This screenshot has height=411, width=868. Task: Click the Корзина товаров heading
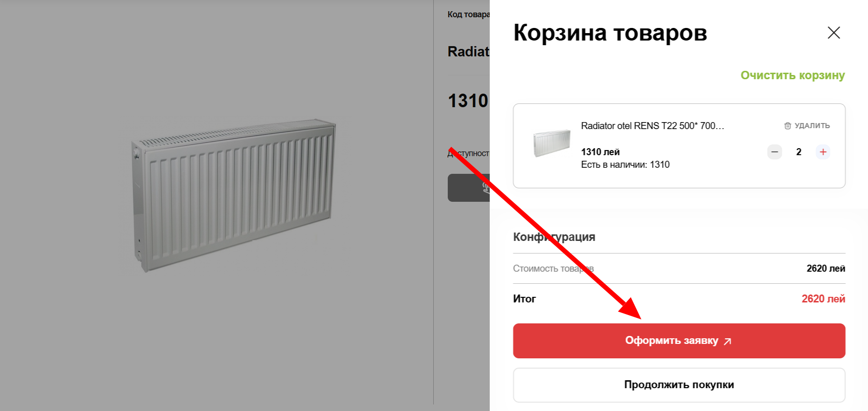[x=610, y=33]
